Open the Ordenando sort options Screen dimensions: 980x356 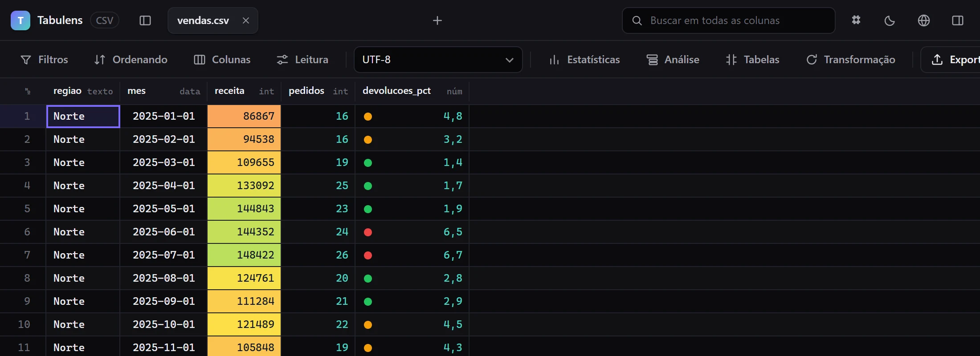coord(131,60)
